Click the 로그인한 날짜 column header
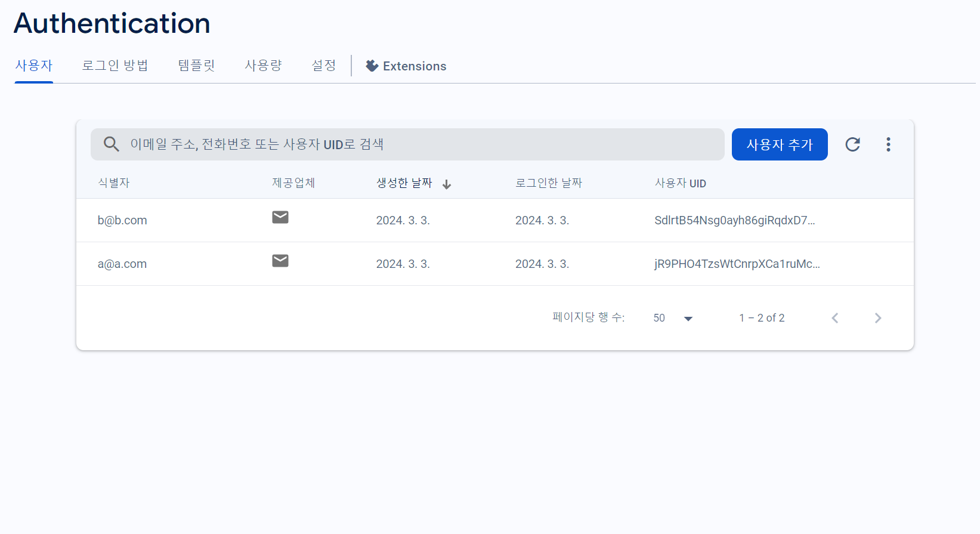This screenshot has height=534, width=980. [549, 183]
